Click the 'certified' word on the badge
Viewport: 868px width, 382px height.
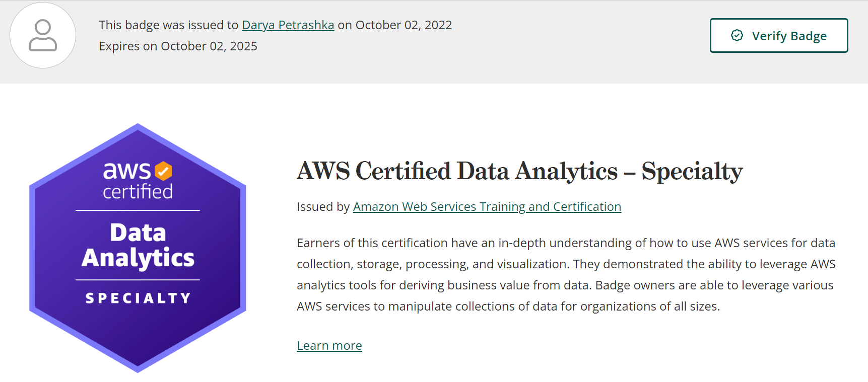click(138, 192)
